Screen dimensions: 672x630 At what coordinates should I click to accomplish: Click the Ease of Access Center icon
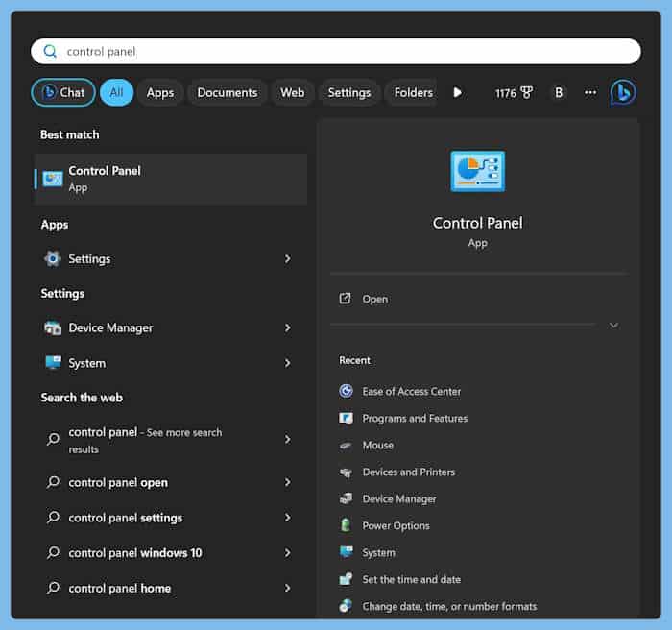pyautogui.click(x=346, y=391)
